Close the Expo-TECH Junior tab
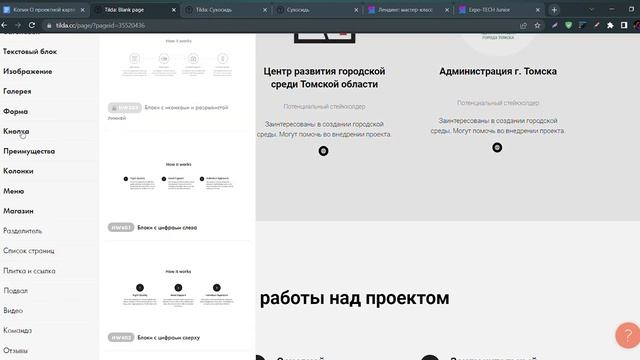The image size is (640, 360). (x=538, y=10)
